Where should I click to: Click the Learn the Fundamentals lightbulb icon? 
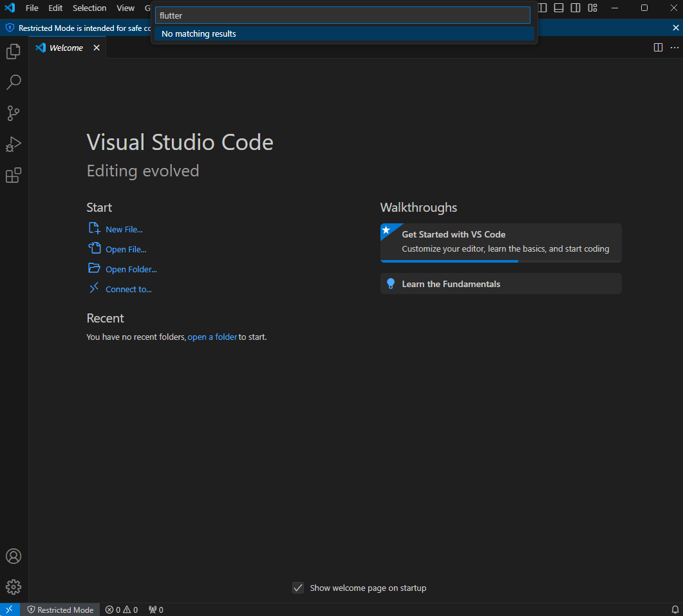pyautogui.click(x=391, y=284)
